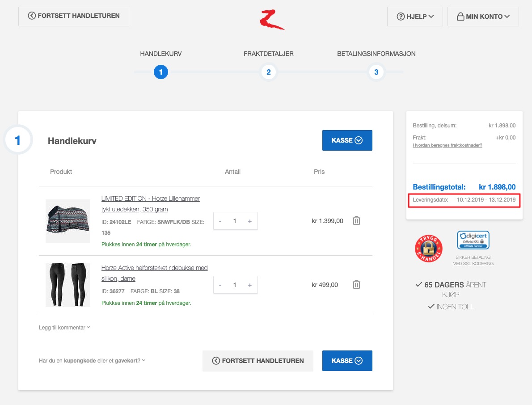Screen dimensions: 532x405
Task: Open the Lillehammer tykt utedekken product link
Action: 150,204
